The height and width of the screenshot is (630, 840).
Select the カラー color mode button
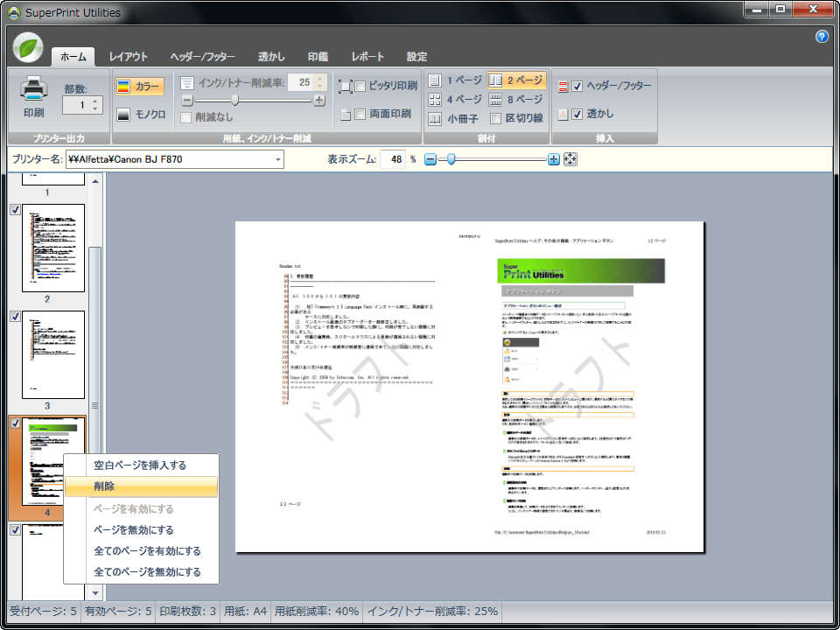click(x=139, y=87)
